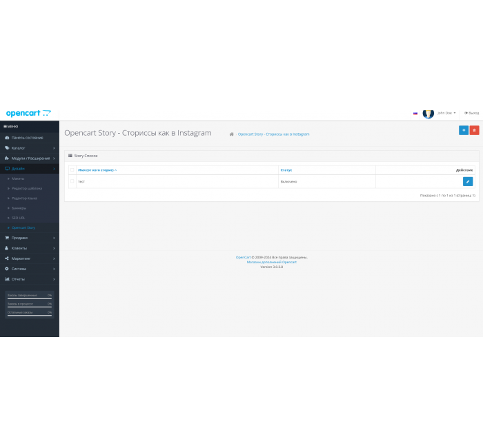Image resolution: width=483 pixels, height=448 pixels.
Task: Click the Version 3.0.3.8 footer text
Action: 272,267
